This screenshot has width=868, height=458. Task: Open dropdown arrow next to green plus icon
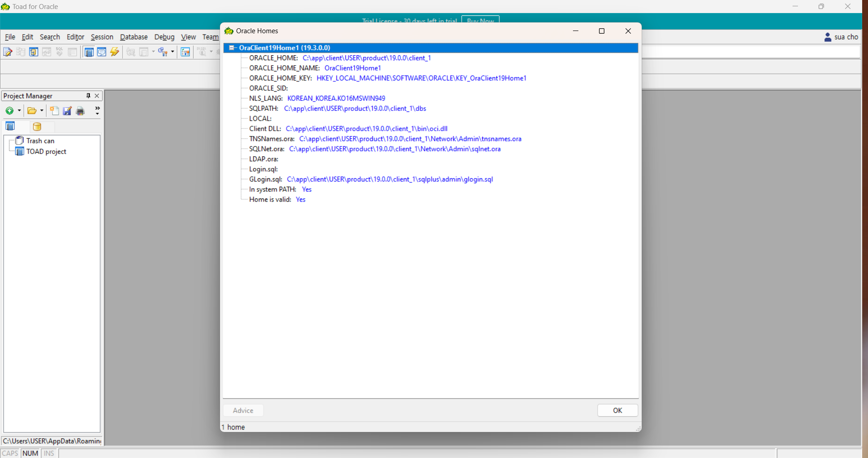tap(19, 110)
